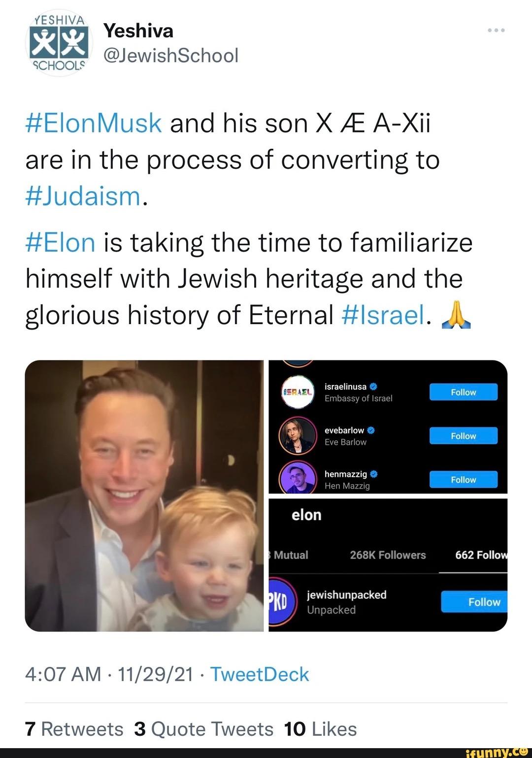Screen dimensions: 532x758
Task: Follow the evebarlow account
Action: (x=463, y=436)
